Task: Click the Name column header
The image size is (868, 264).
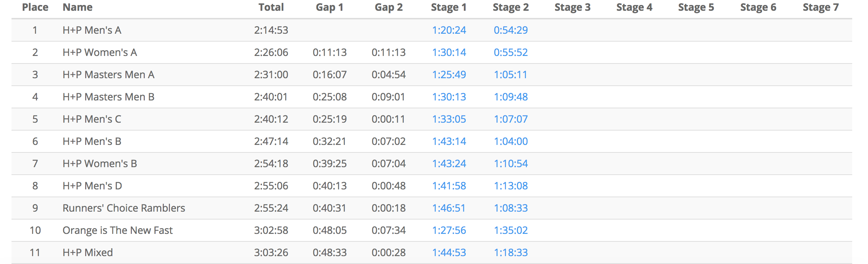Action: point(78,7)
